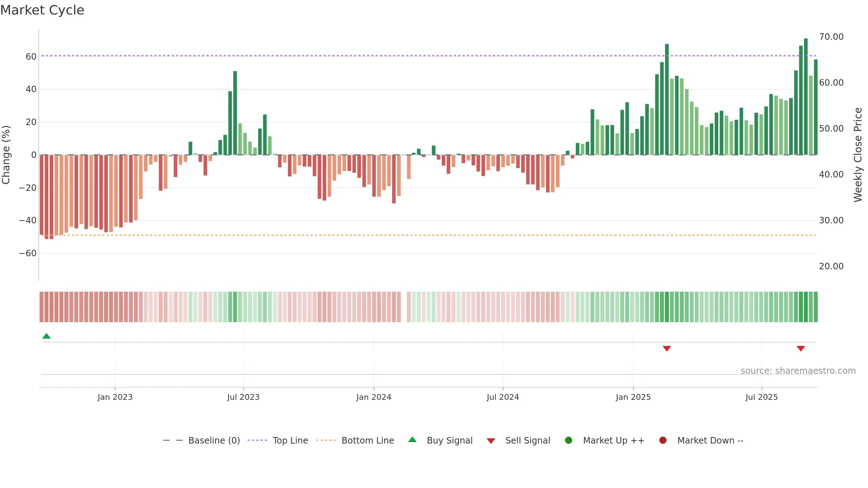Click the 30.00 price axis label
This screenshot has height=488, width=868.
pos(831,221)
